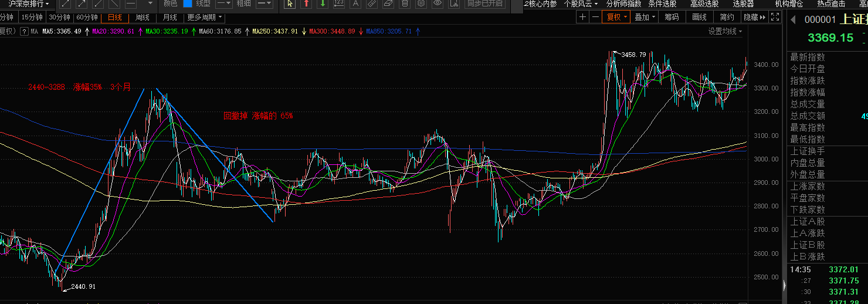Screen dimensions: 868x304
Task: Select the 123 number label tool
Action: tap(339, 4)
